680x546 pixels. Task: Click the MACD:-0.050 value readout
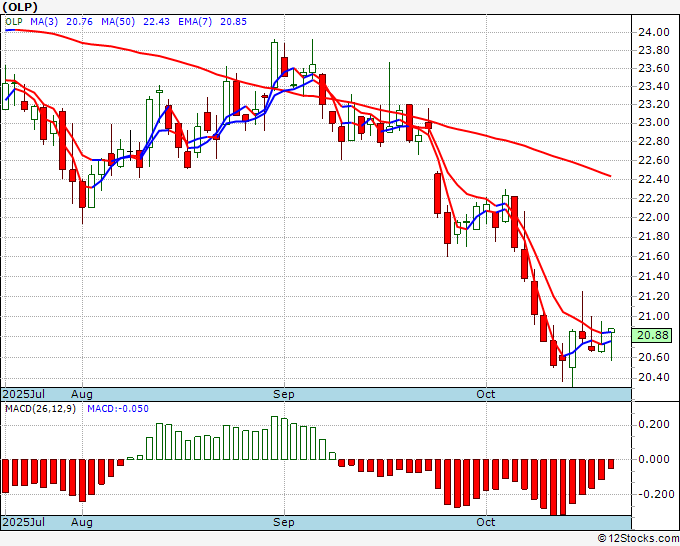coord(118,409)
